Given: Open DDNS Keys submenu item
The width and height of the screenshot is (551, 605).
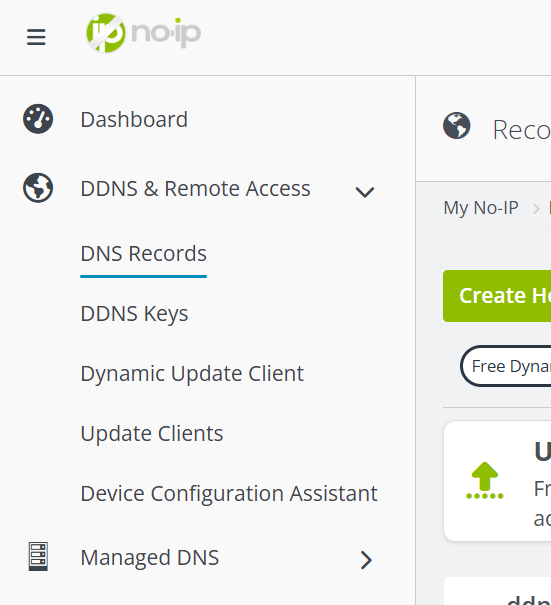Looking at the screenshot, I should pos(134,313).
